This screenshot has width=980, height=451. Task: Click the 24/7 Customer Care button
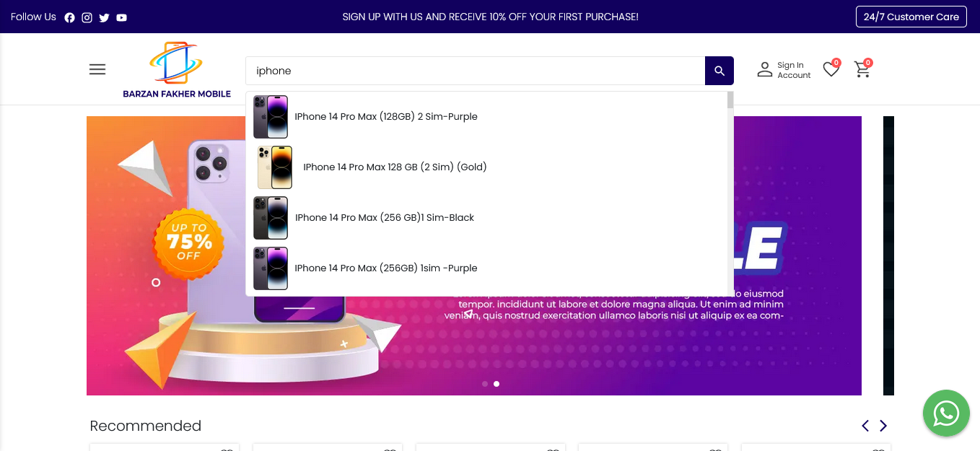[x=911, y=17]
